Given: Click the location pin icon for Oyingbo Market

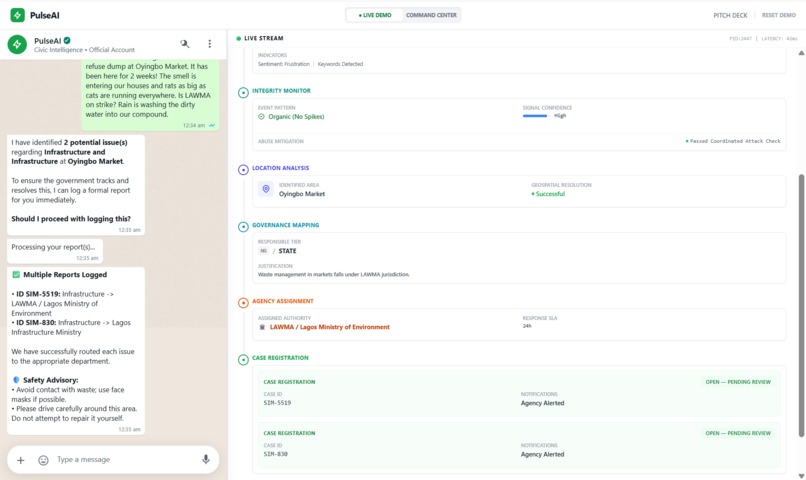Looking at the screenshot, I should [x=266, y=189].
